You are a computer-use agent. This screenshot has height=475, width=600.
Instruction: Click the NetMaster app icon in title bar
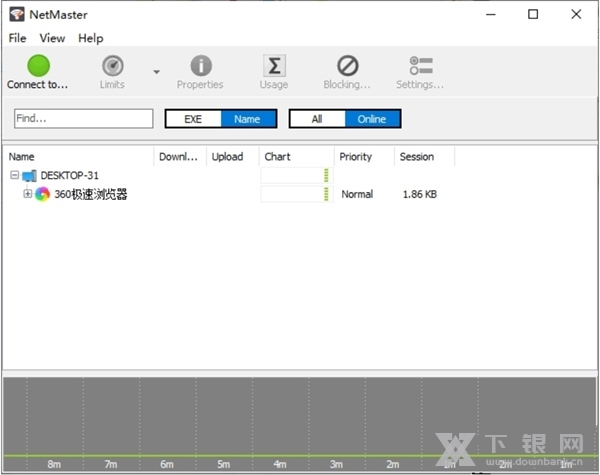pos(17,15)
